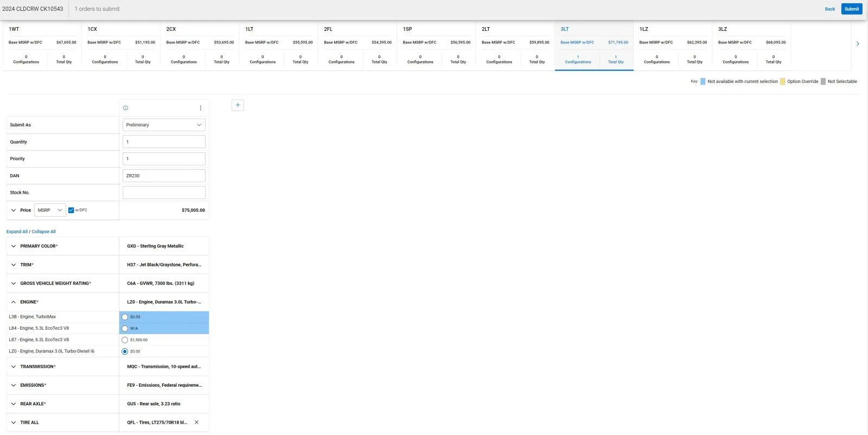
Task: Click the info icon above configuration column
Action: (125, 108)
